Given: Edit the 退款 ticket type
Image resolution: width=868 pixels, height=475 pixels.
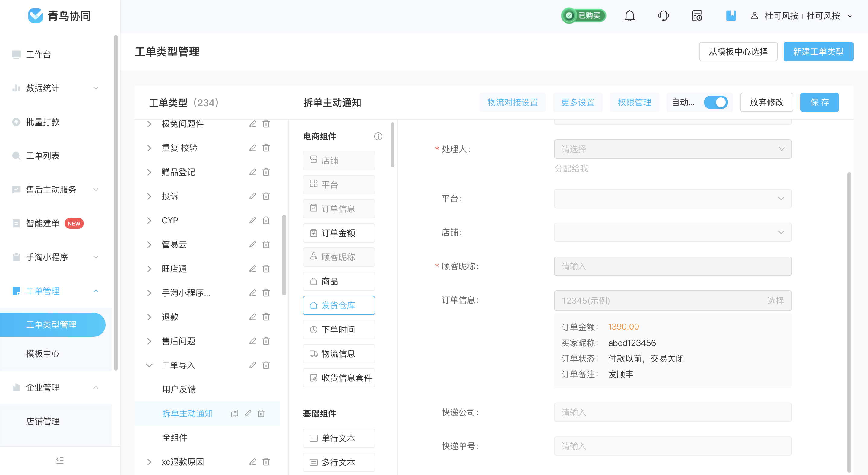Looking at the screenshot, I should 252,317.
